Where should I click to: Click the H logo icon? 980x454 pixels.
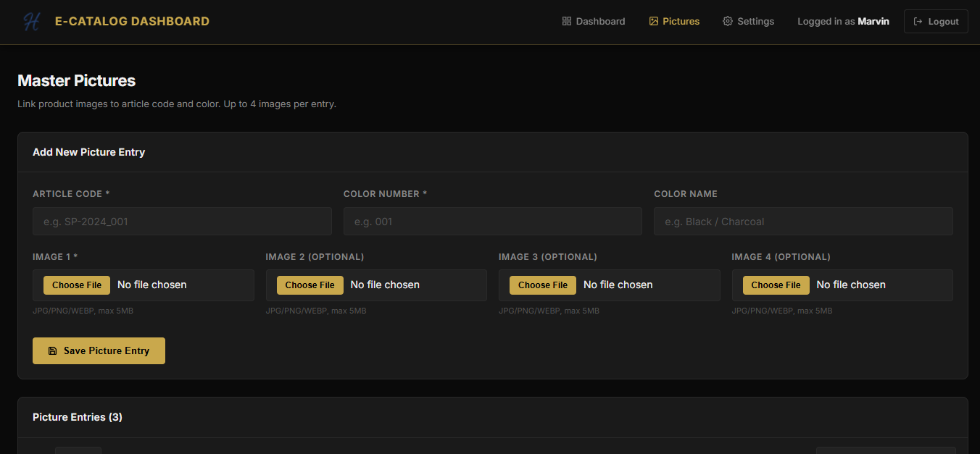click(32, 22)
